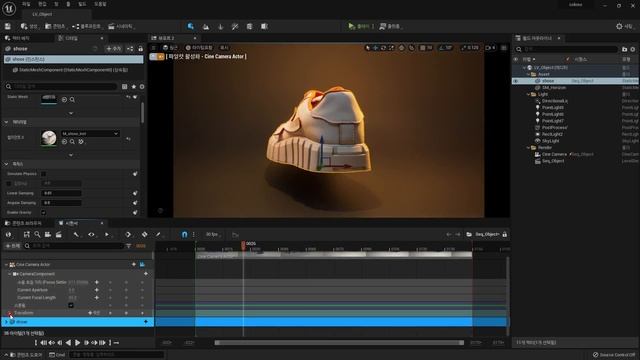
Task: Click the lock icon in the Details panel header
Action: coord(140,49)
